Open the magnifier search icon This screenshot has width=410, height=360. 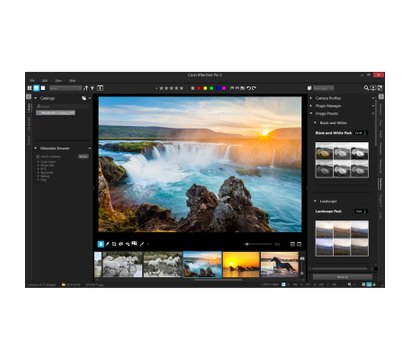pyautogui.click(x=366, y=88)
